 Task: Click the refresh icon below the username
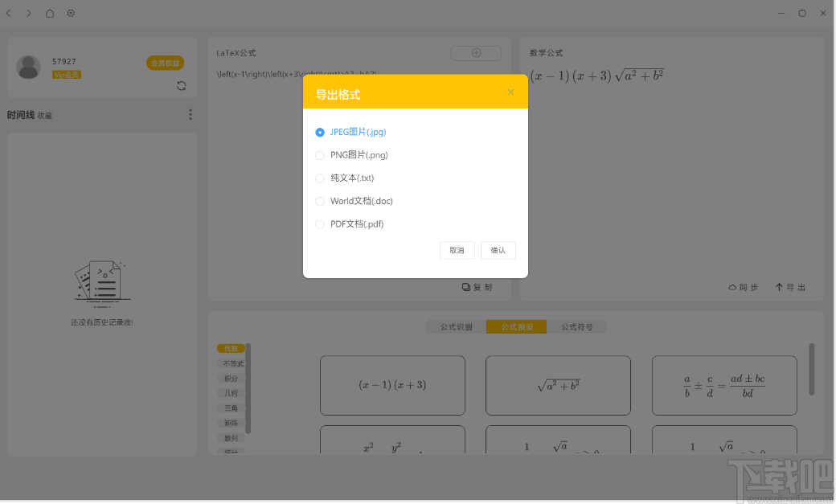(x=181, y=85)
